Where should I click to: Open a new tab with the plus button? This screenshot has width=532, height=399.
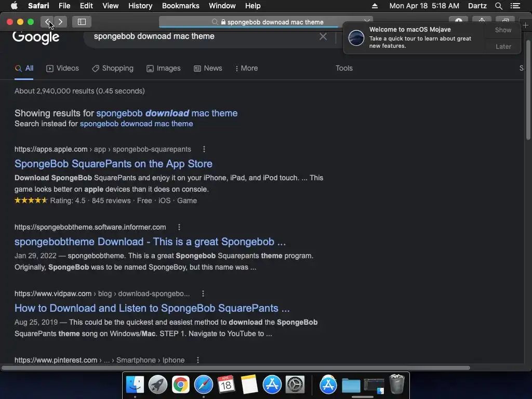(525, 25)
